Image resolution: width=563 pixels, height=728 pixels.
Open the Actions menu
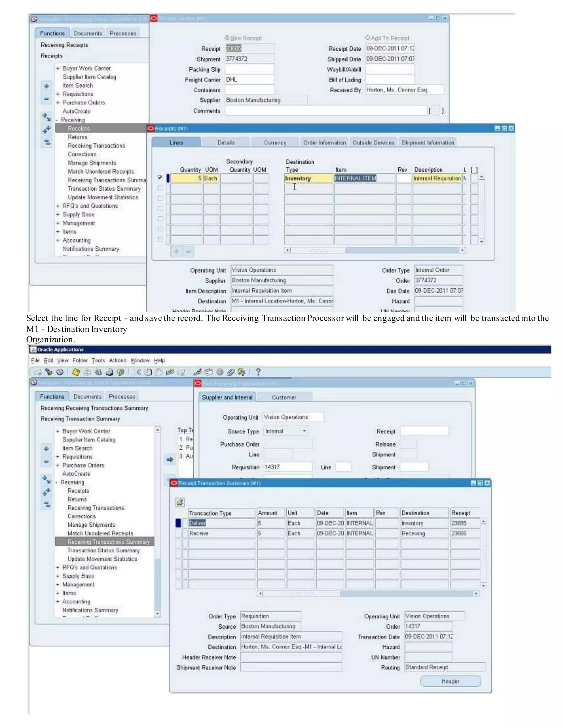[x=118, y=360]
